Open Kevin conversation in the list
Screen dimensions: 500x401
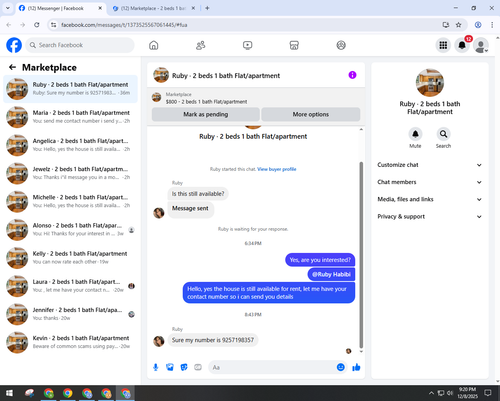click(70, 342)
